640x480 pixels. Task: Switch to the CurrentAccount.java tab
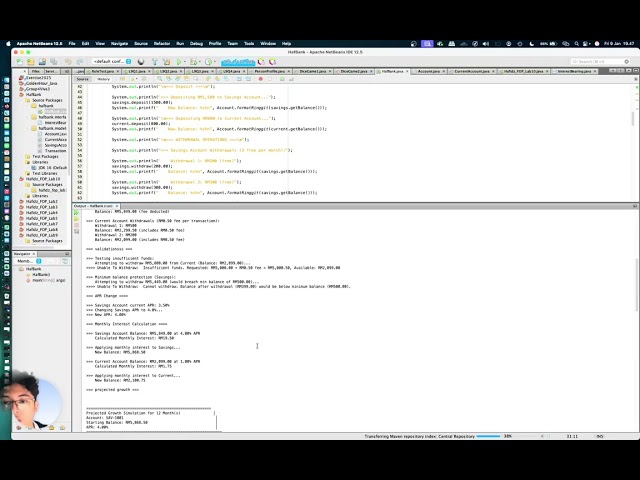(471, 71)
